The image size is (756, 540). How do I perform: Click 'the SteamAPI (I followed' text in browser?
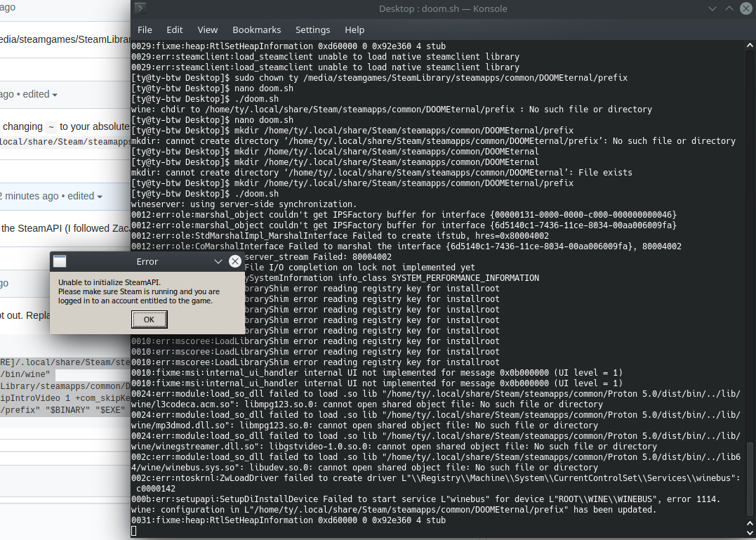(65, 228)
